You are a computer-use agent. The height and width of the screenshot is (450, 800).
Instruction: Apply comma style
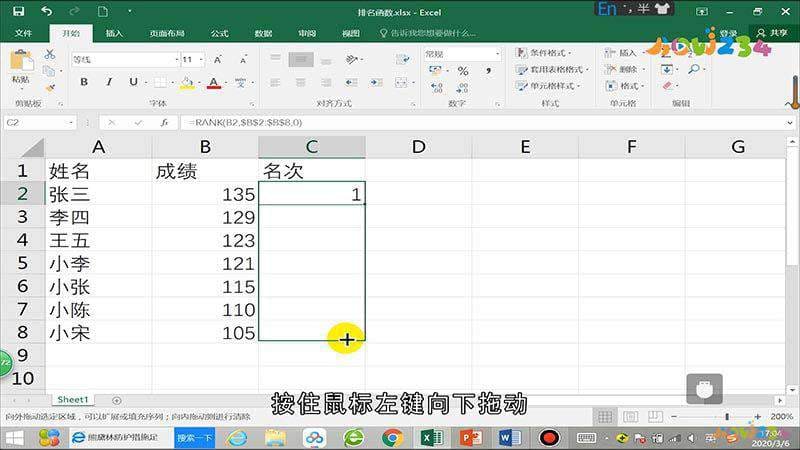coord(489,71)
